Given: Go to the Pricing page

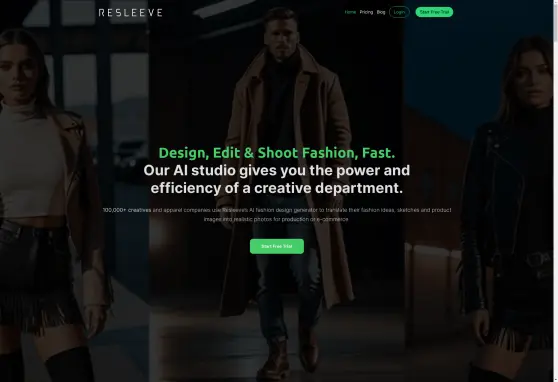Looking at the screenshot, I should coord(366,12).
